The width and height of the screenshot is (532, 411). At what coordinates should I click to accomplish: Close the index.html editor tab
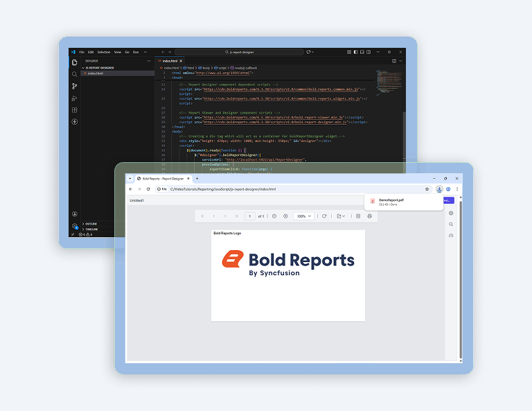(x=181, y=61)
